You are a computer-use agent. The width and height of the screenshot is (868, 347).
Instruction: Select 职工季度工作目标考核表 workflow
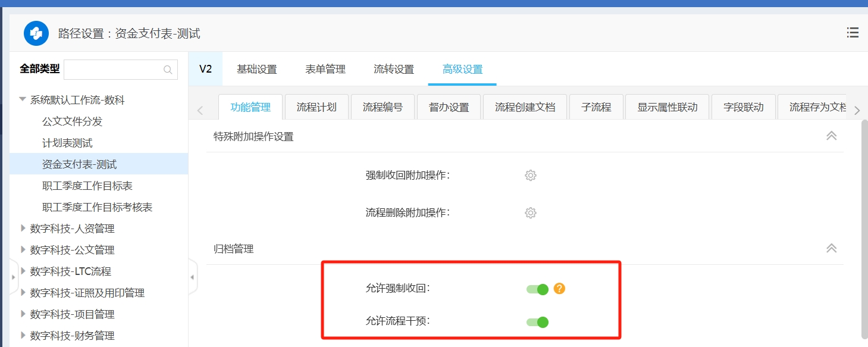pyautogui.click(x=97, y=207)
